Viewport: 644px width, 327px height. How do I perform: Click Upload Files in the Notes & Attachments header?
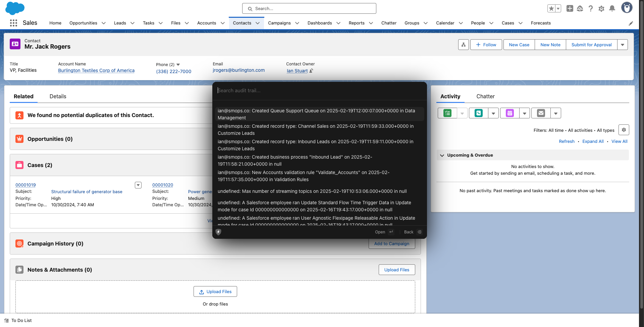coord(397,270)
